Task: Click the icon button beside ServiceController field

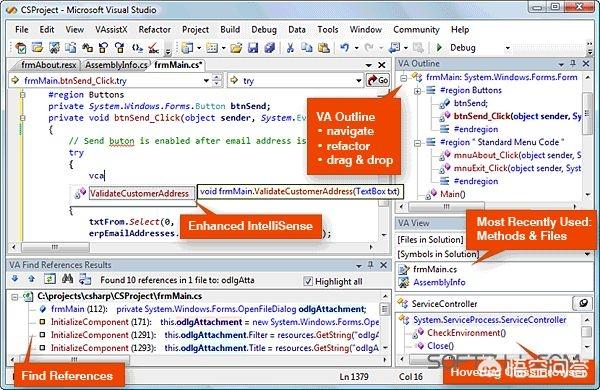Action: [582, 304]
